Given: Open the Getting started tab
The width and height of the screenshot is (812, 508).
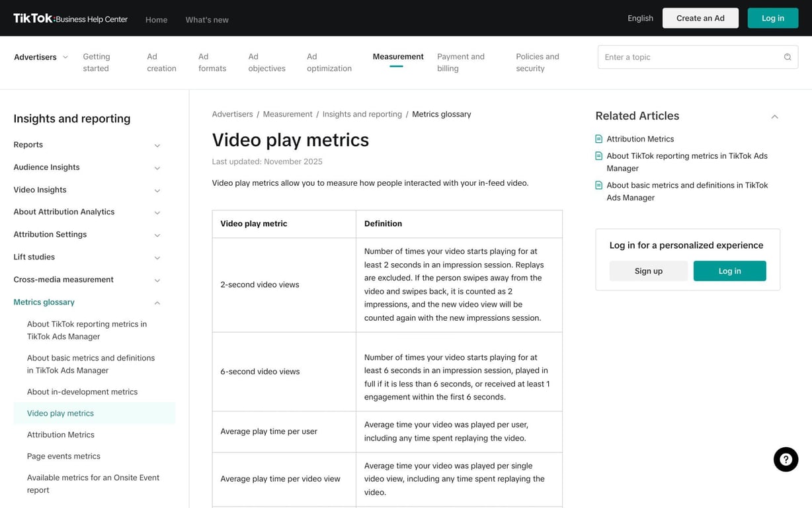Looking at the screenshot, I should [x=97, y=62].
